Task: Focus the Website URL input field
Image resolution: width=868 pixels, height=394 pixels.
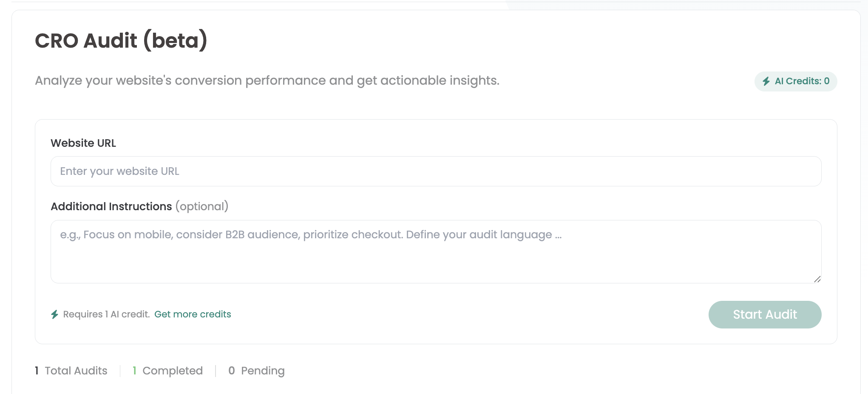Action: [x=436, y=171]
